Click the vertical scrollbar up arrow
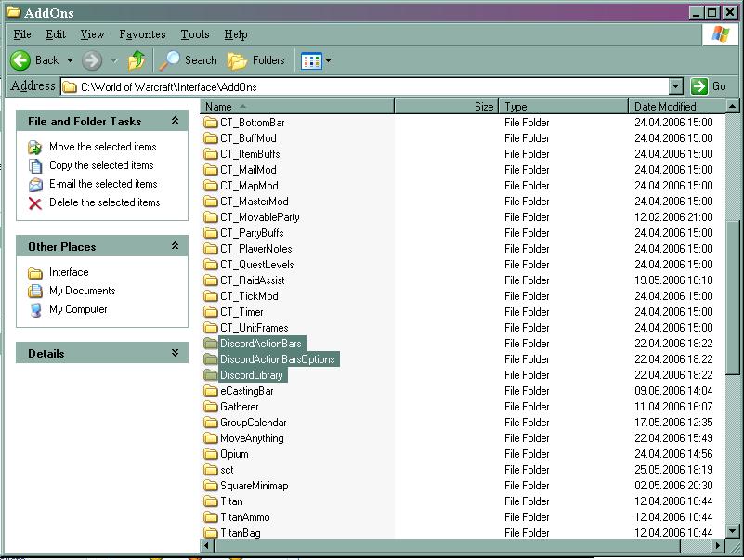 (x=733, y=106)
